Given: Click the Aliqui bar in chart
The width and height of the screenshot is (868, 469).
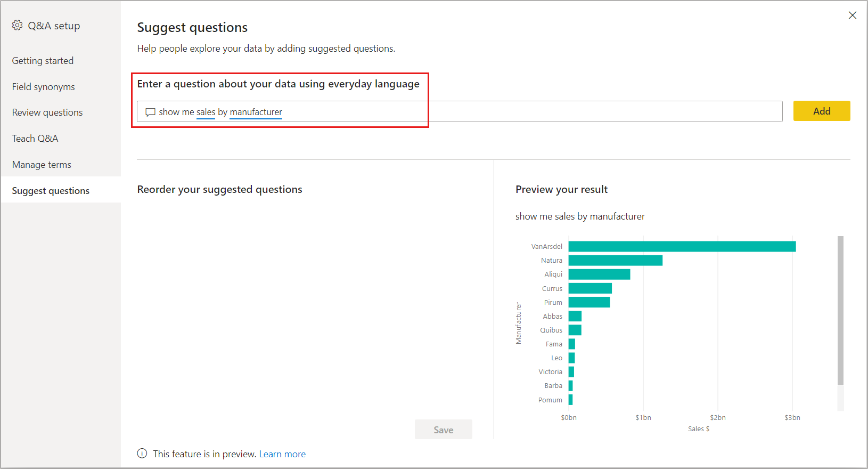Looking at the screenshot, I should point(599,274).
